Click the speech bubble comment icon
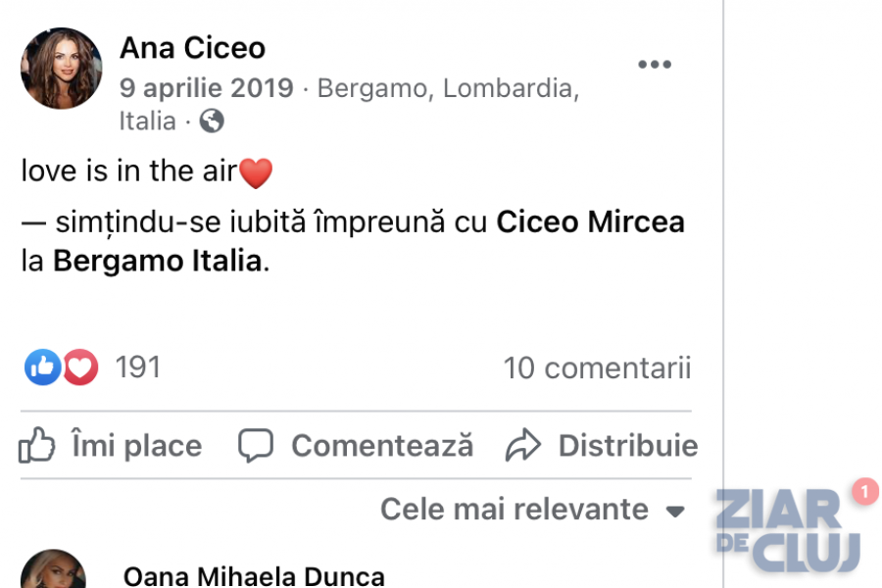 [x=256, y=446]
